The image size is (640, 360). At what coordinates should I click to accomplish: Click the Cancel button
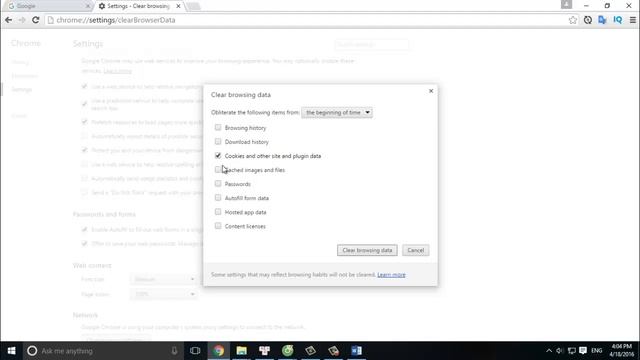coord(416,250)
